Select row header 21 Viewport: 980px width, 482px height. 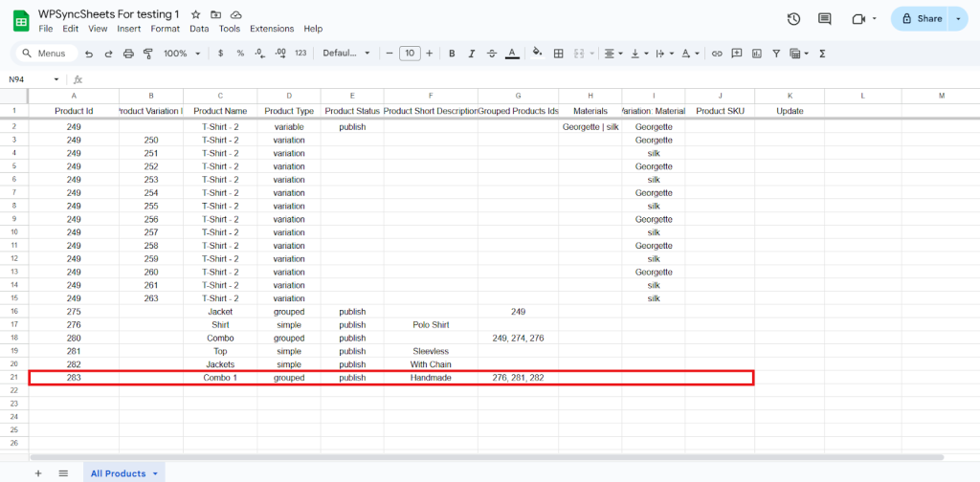click(14, 378)
